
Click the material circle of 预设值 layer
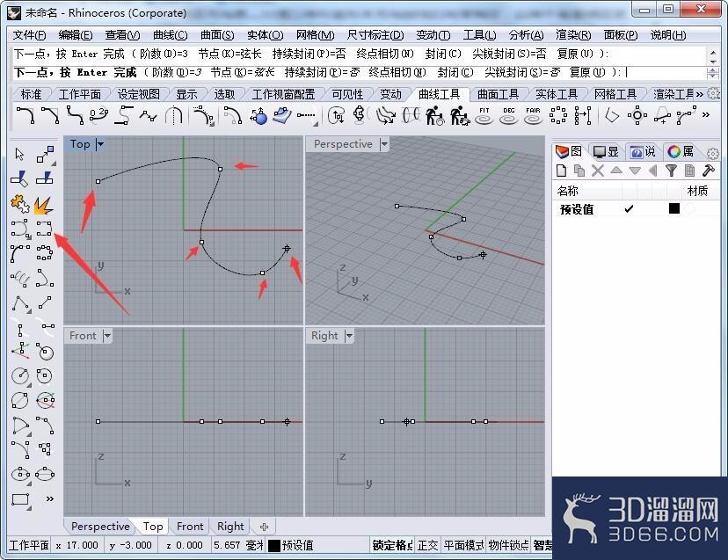pyautogui.click(x=690, y=209)
